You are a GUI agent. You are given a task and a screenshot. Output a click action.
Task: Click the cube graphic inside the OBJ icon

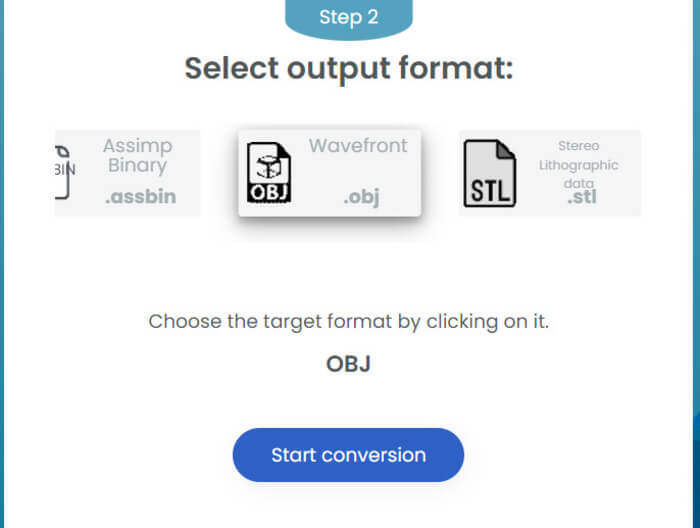(269, 166)
